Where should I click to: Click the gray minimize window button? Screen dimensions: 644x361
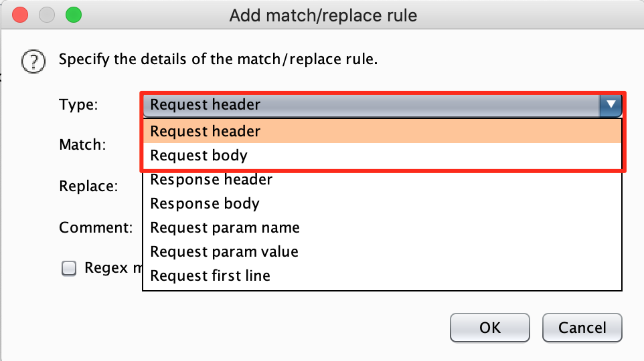click(47, 14)
